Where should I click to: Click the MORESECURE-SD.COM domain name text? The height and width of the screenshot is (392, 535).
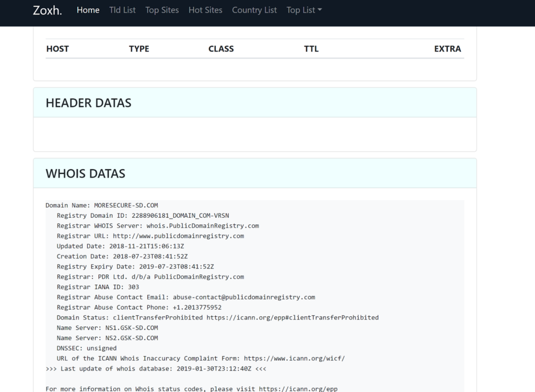pyautogui.click(x=126, y=206)
